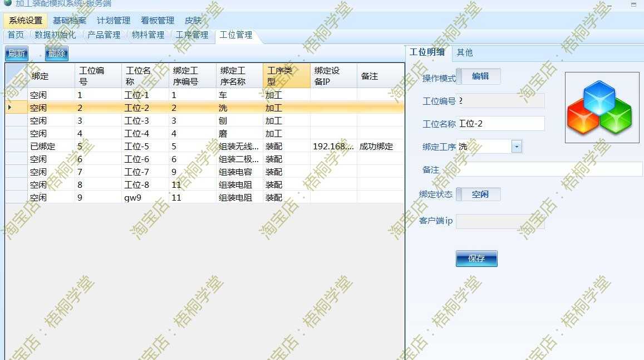Select the 工位-6 cell
Image resolution: width=644 pixels, height=360 pixels.
click(145, 159)
